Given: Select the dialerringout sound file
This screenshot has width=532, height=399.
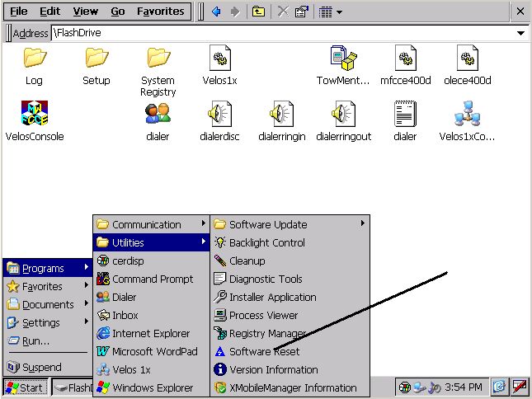Looking at the screenshot, I should point(343,121).
